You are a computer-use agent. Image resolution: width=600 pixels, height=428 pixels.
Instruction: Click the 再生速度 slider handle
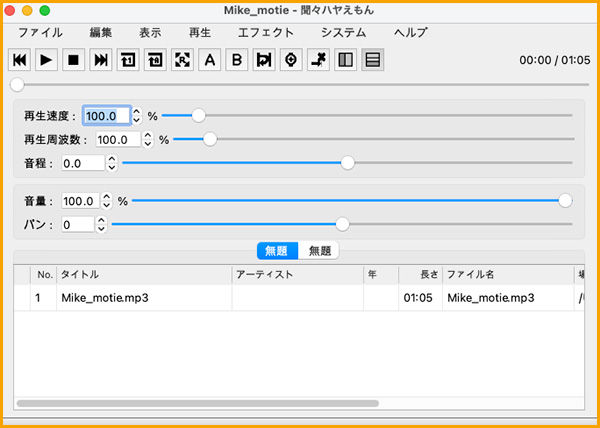(x=199, y=115)
